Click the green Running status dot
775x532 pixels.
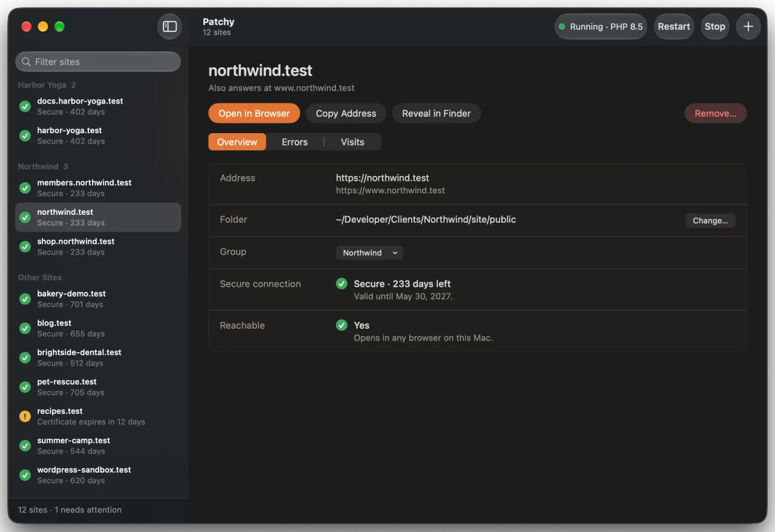coord(562,27)
